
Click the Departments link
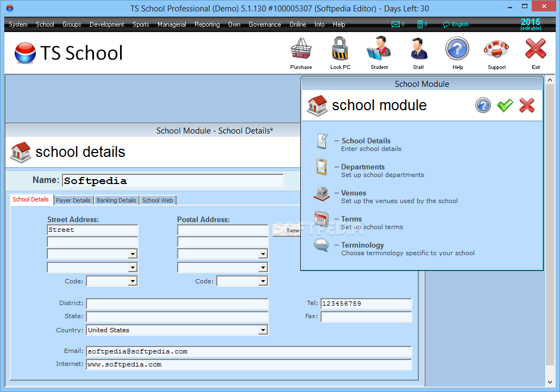pos(362,167)
